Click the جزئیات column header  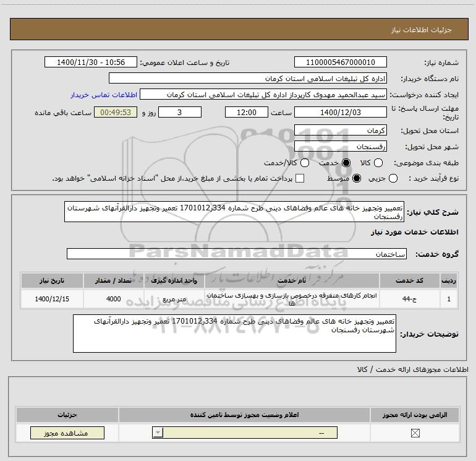pos(67,415)
